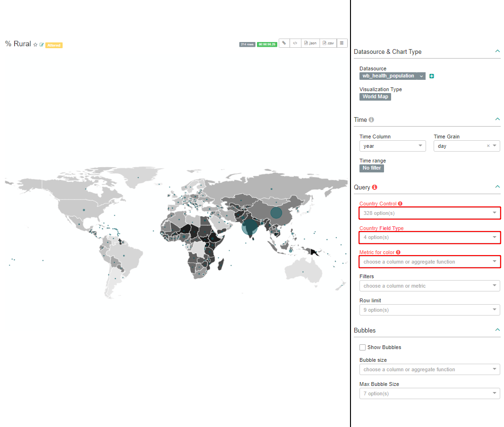Export chart data as .csv

pyautogui.click(x=328, y=43)
